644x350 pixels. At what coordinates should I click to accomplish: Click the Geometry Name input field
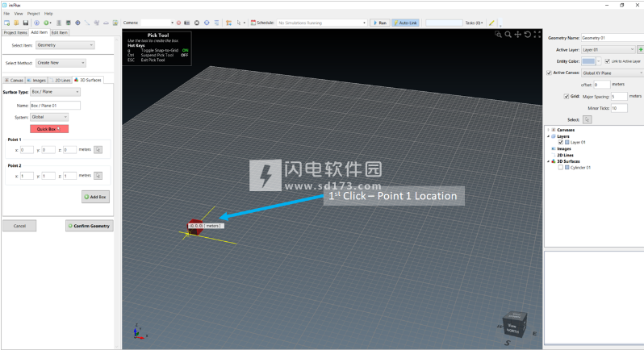613,38
